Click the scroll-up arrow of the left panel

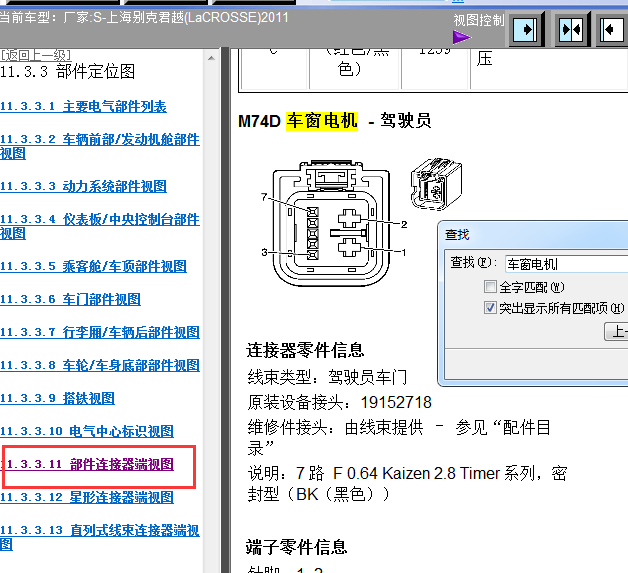[211, 58]
